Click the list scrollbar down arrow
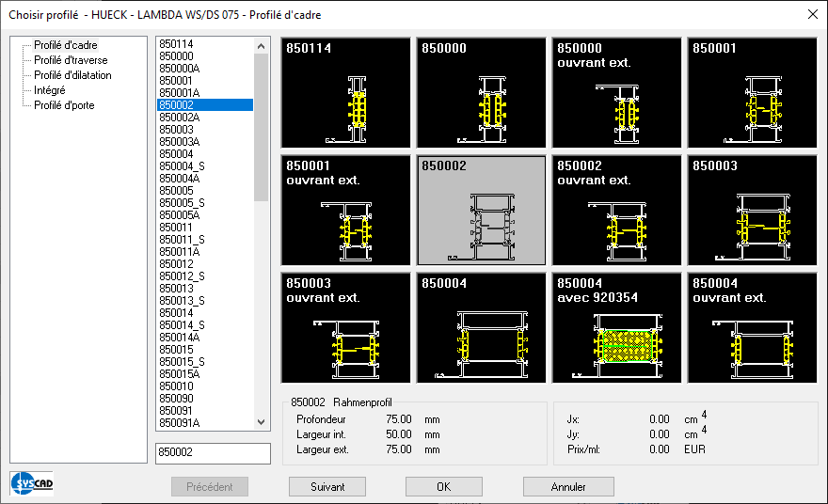828x504 pixels. pos(261,421)
